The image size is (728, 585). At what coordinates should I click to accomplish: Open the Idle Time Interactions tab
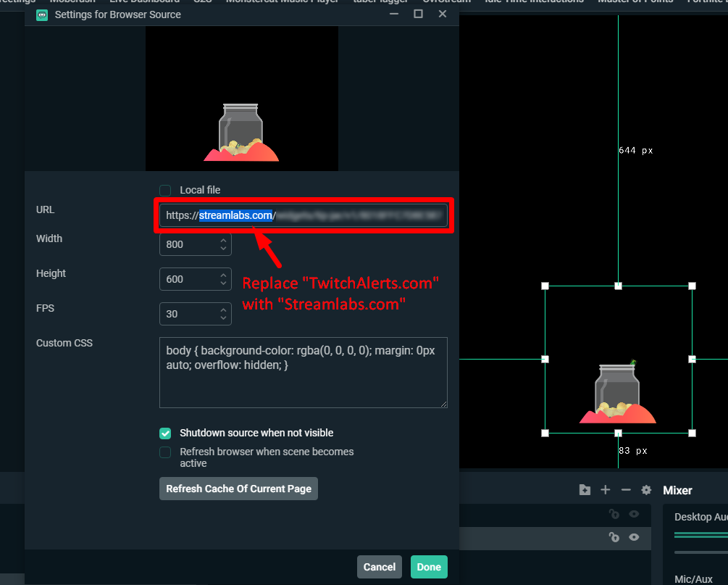click(534, 2)
